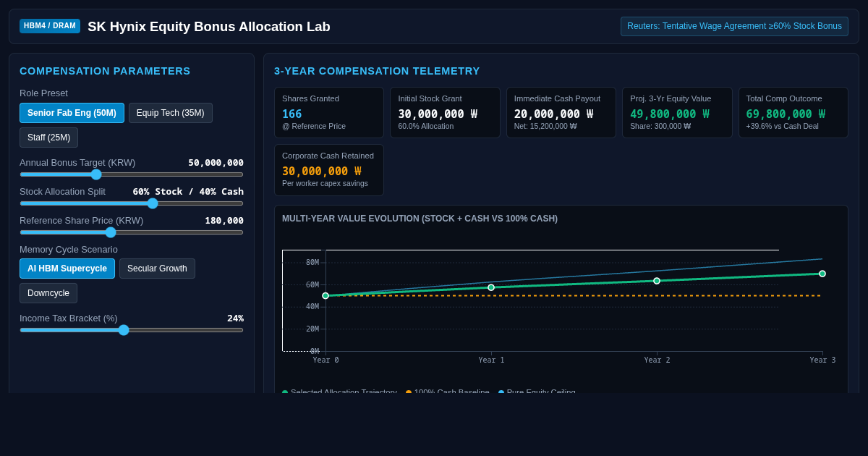Open the Initial Stock Grant card
The width and height of the screenshot is (868, 456).
coord(445,113)
